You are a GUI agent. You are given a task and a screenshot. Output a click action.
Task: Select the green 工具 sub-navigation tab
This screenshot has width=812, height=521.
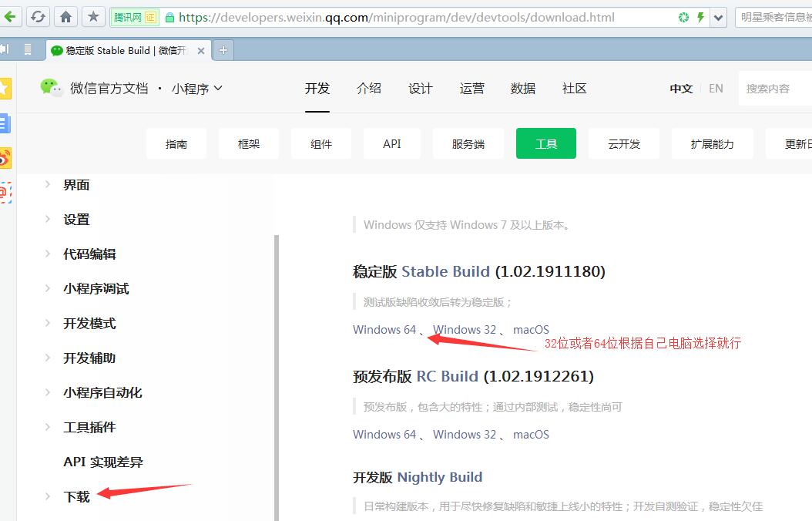[545, 143]
